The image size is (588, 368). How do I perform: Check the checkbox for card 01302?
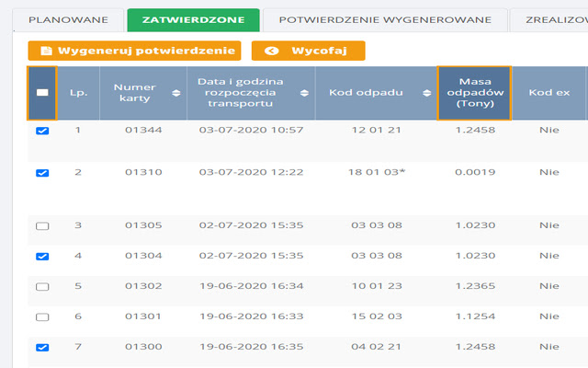click(x=42, y=287)
